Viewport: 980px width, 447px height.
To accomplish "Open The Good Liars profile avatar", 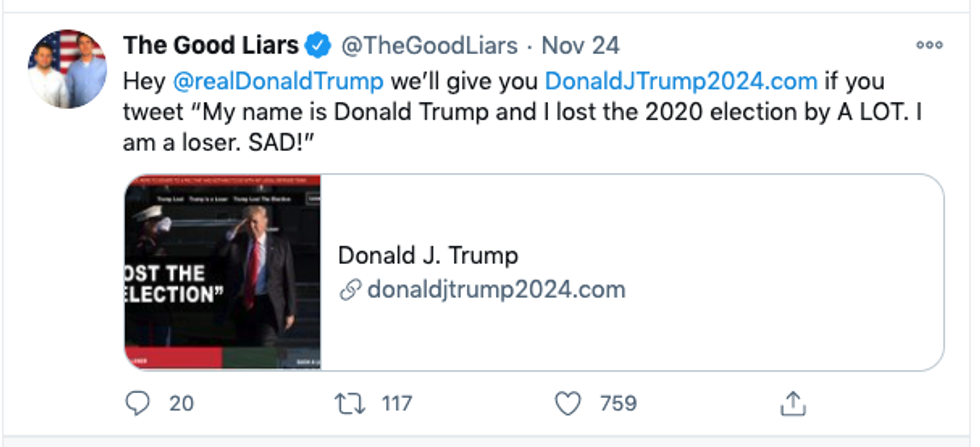I will pos(67,70).
